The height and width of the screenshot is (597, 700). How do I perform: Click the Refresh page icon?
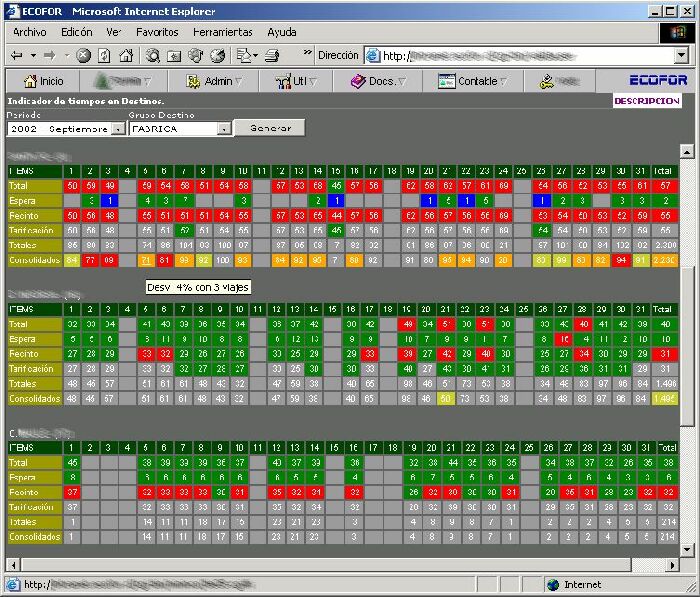point(102,55)
